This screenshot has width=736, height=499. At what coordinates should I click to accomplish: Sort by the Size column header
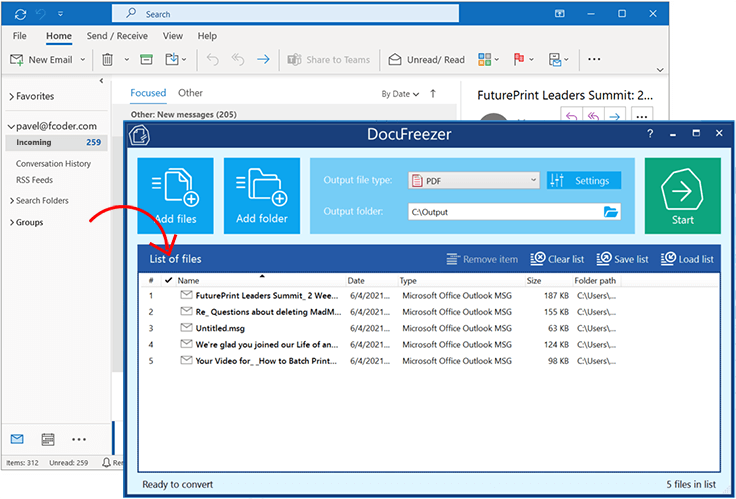click(548, 281)
